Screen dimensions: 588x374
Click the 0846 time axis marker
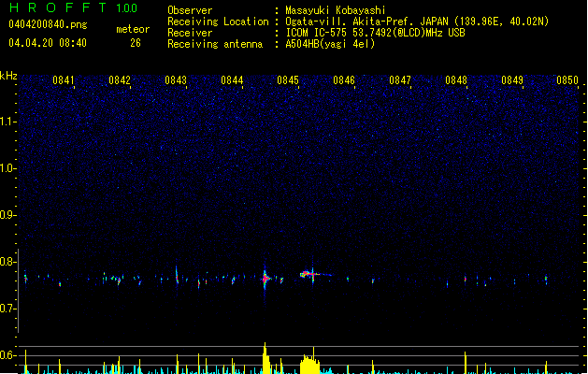(x=344, y=80)
